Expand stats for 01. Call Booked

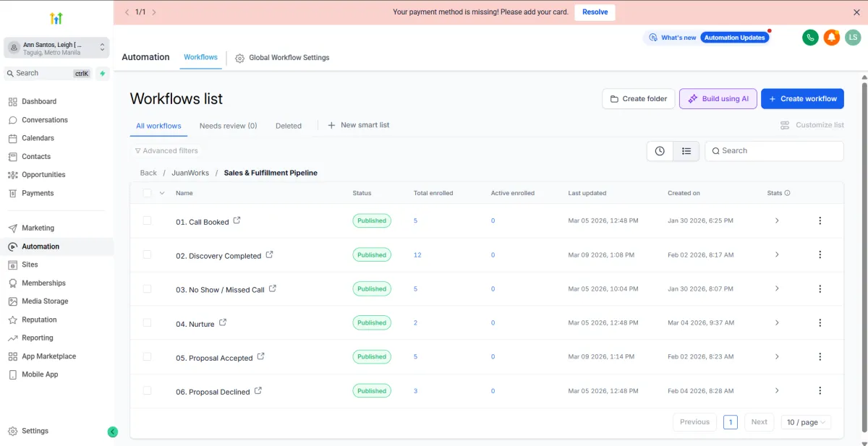[777, 220]
